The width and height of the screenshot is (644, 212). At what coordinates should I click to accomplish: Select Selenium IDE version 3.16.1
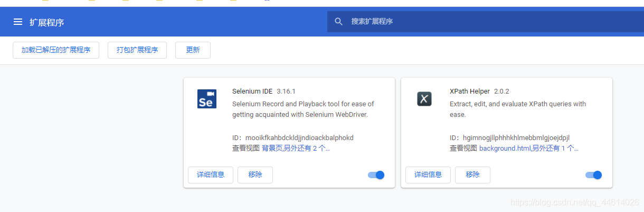click(x=286, y=91)
